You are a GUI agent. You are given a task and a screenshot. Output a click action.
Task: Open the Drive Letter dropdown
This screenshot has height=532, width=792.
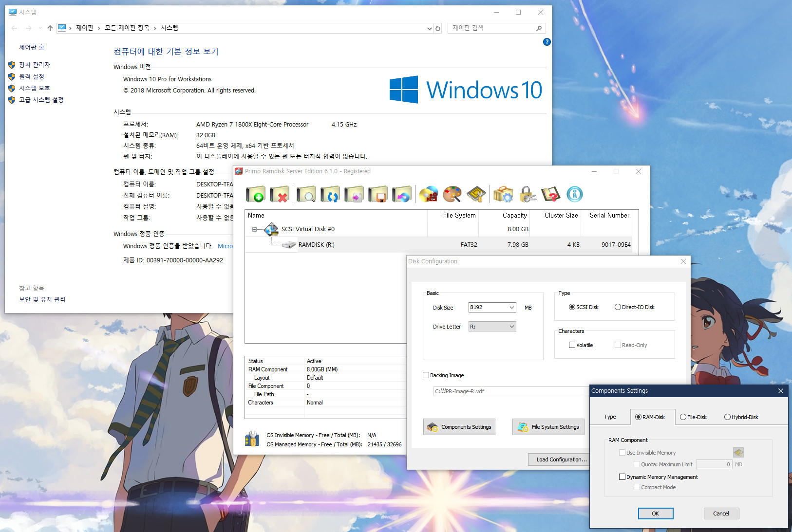[x=512, y=327]
